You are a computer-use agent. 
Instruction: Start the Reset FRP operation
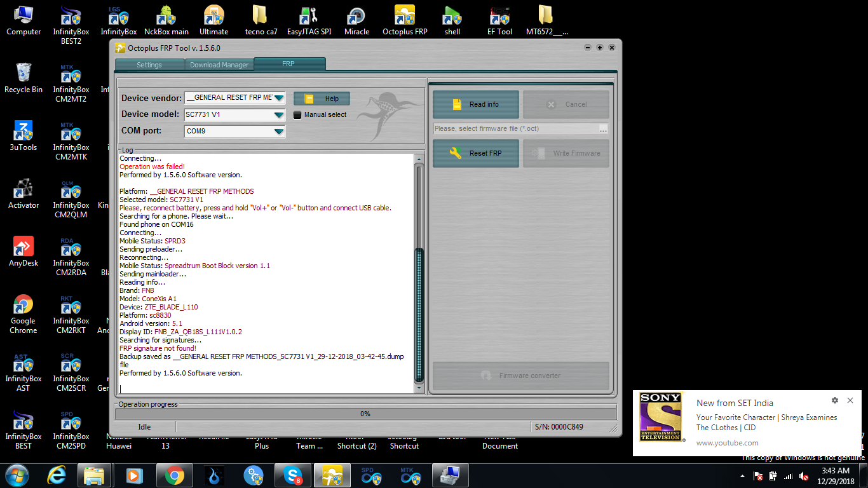[476, 153]
